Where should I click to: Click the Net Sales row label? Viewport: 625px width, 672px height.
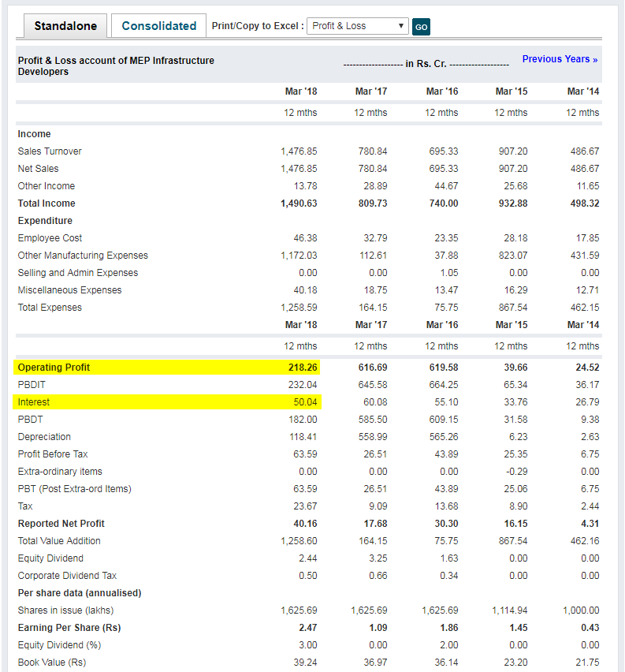pos(38,169)
